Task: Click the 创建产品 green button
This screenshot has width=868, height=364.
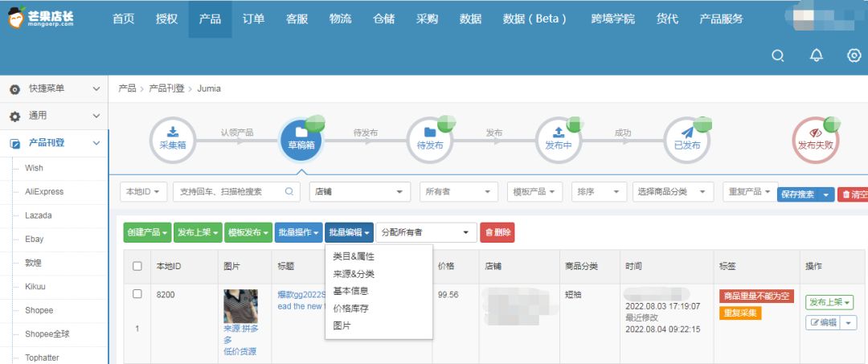Action: pos(147,233)
